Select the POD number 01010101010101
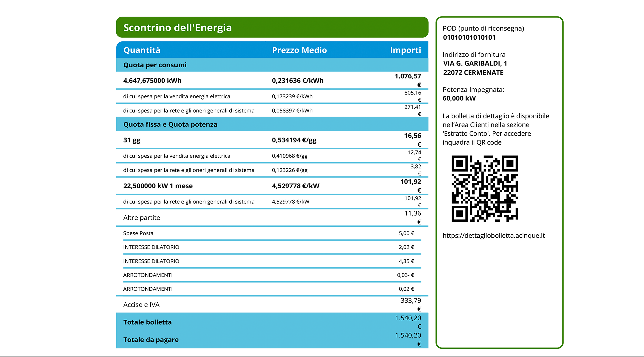Viewport: 644px width, 357px height. pyautogui.click(x=469, y=37)
